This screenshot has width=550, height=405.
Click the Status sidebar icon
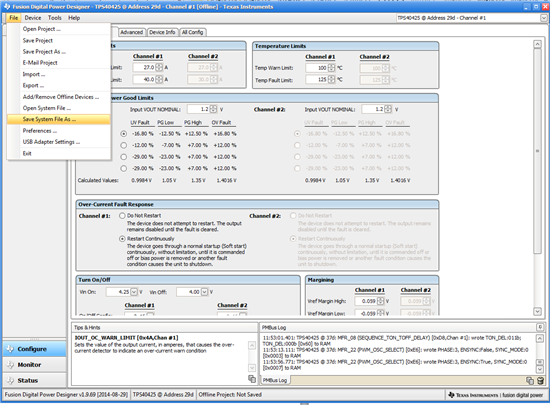tap(10, 380)
